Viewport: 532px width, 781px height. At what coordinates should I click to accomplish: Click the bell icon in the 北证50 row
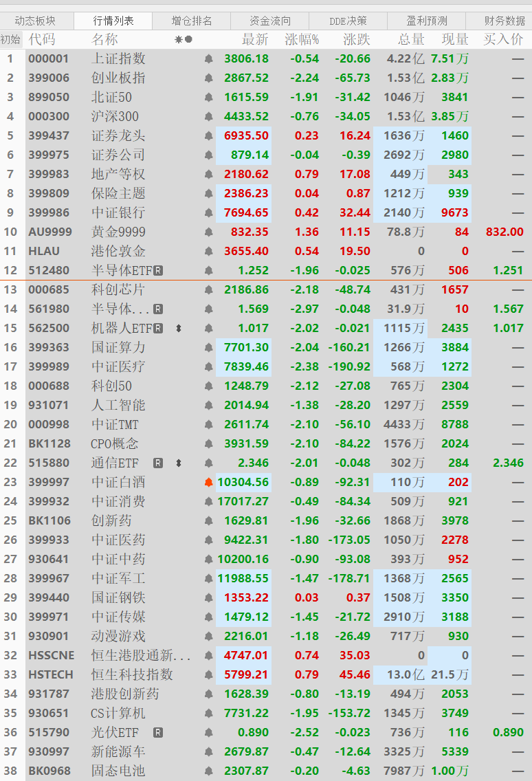209,97
